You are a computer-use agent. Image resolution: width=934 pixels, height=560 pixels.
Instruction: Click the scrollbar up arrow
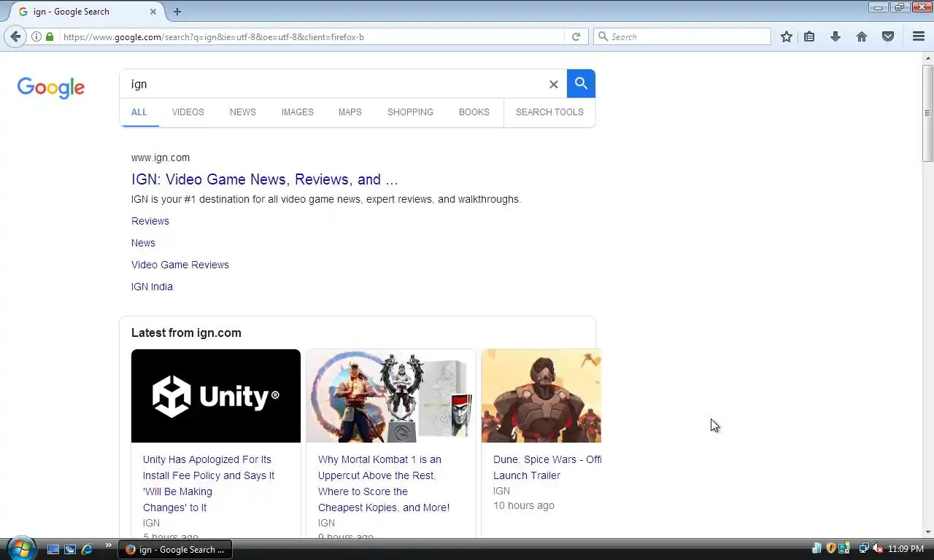coord(927,58)
